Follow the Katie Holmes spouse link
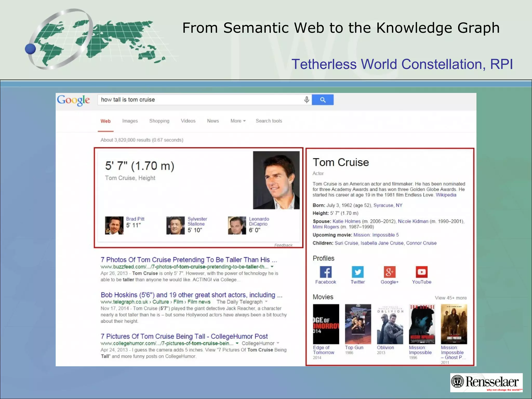The height and width of the screenshot is (399, 532). pyautogui.click(x=347, y=221)
